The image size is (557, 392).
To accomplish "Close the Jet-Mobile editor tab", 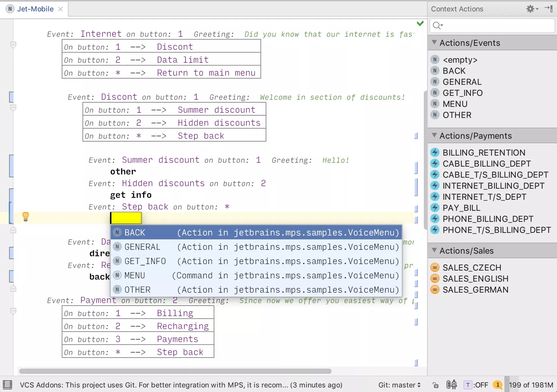I will coord(60,9).
